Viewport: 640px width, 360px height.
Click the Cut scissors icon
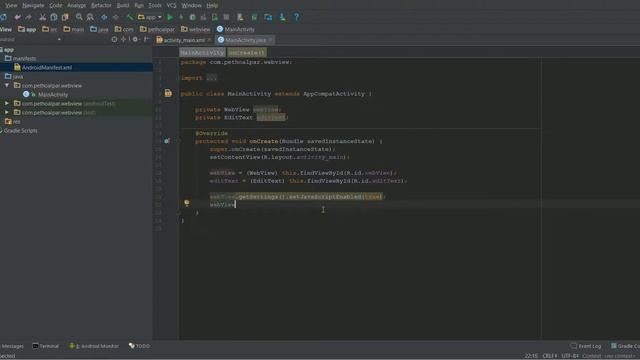coord(42,17)
